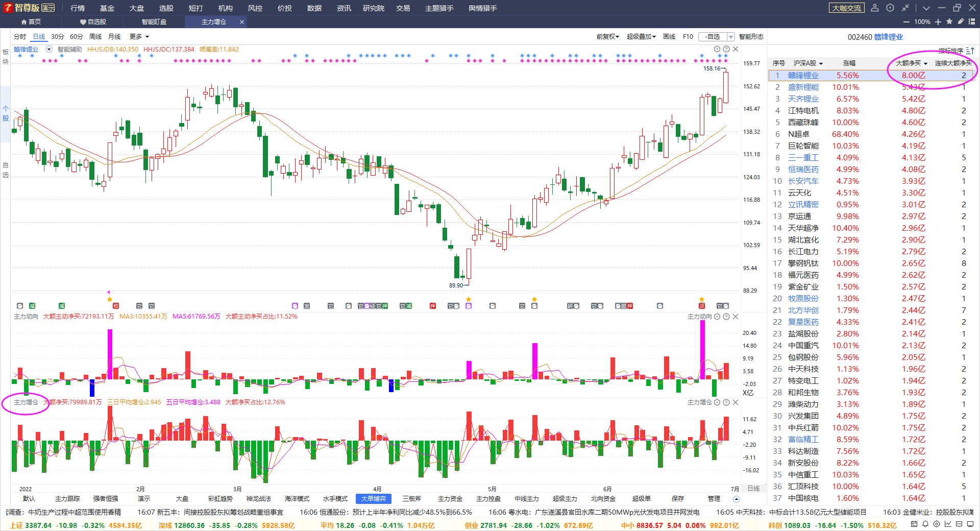Switch chart to 日线 period
The height and width of the screenshot is (531, 980).
click(39, 37)
